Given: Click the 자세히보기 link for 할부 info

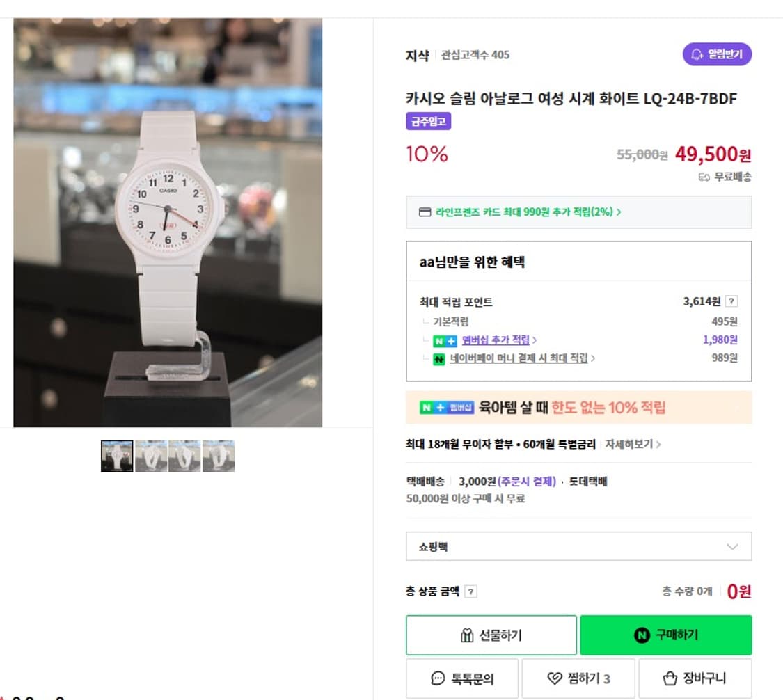Looking at the screenshot, I should click(628, 443).
